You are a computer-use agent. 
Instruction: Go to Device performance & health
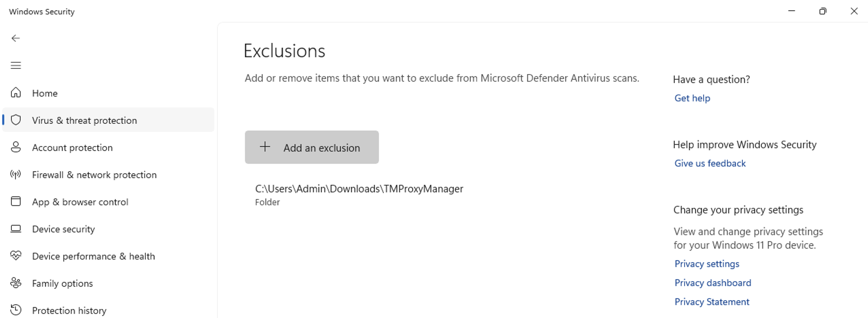[x=93, y=257]
